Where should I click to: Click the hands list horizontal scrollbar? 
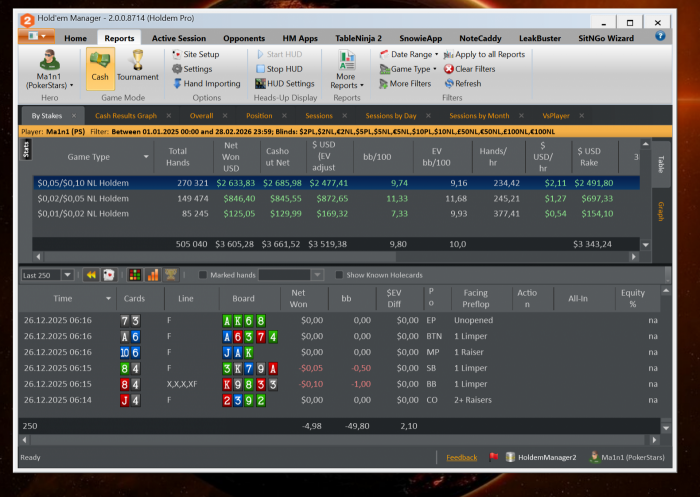339,440
